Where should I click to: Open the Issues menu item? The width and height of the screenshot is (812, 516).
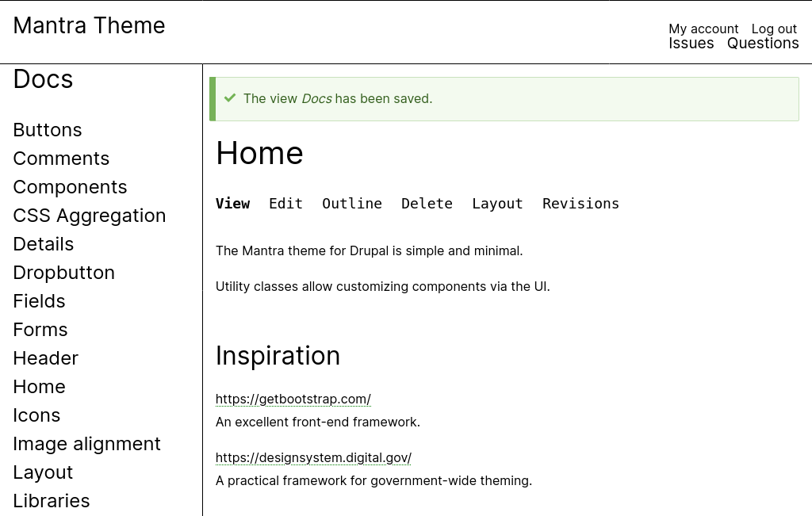coord(691,43)
